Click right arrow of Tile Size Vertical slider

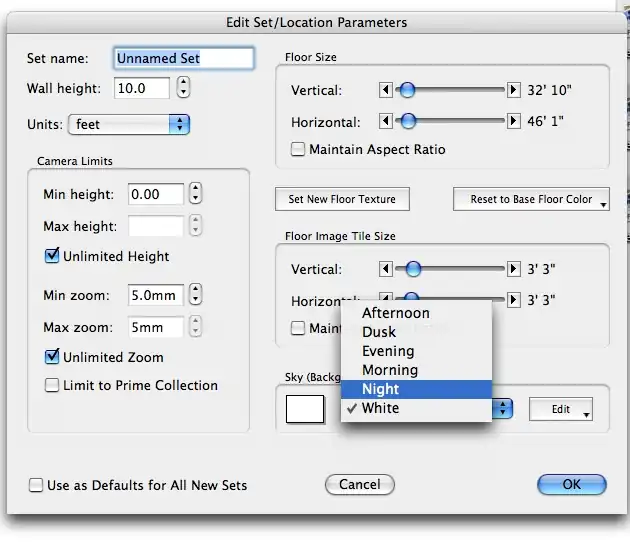(513, 269)
